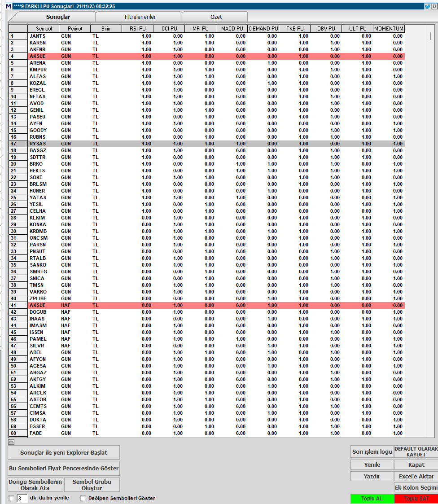Select the KARSN symbol row
The height and width of the screenshot is (504, 438).
click(x=206, y=43)
